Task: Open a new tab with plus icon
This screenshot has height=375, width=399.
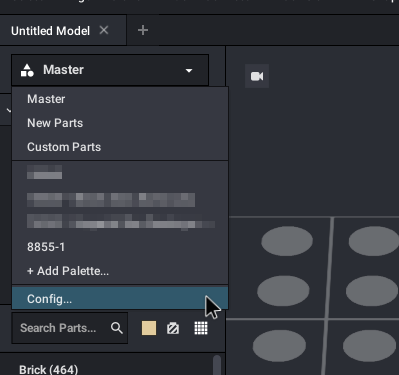Action: [x=143, y=30]
